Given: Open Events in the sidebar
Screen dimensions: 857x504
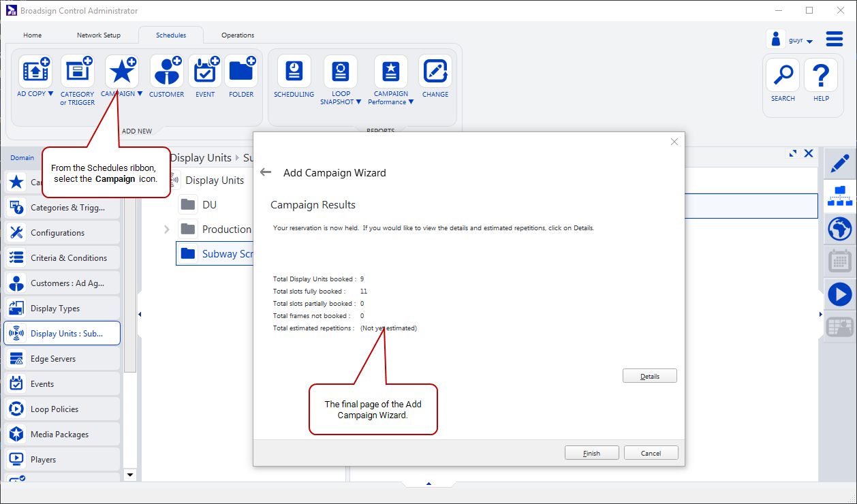Looking at the screenshot, I should 62,384.
